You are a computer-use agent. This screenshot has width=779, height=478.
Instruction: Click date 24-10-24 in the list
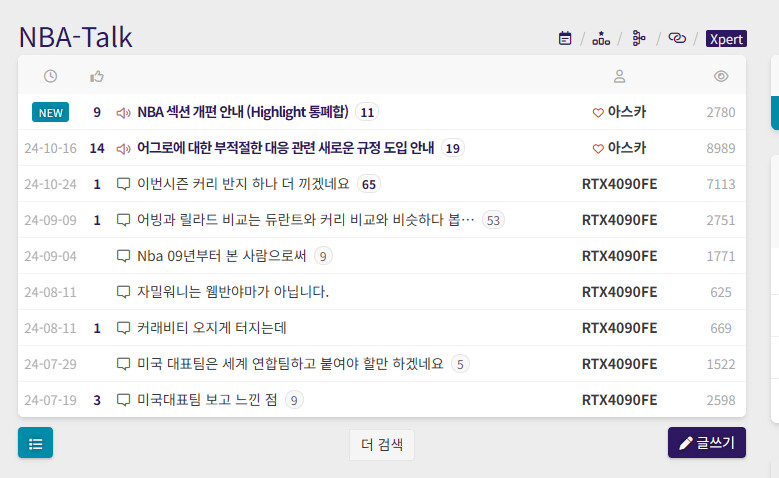click(50, 184)
